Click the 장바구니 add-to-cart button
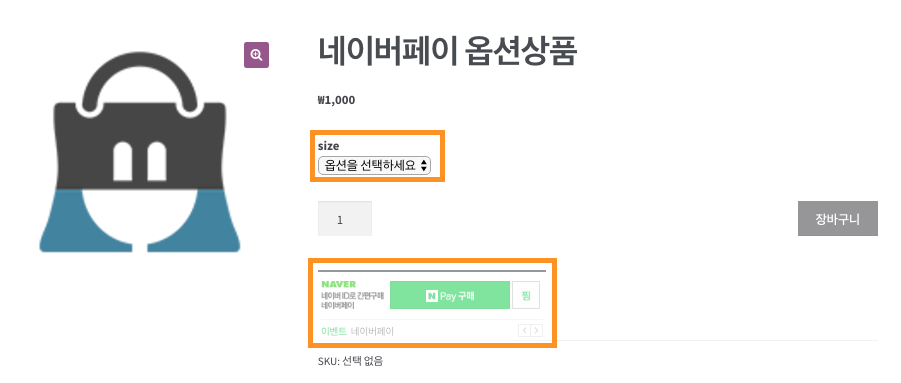Image resolution: width=901 pixels, height=383 pixels. click(x=838, y=219)
